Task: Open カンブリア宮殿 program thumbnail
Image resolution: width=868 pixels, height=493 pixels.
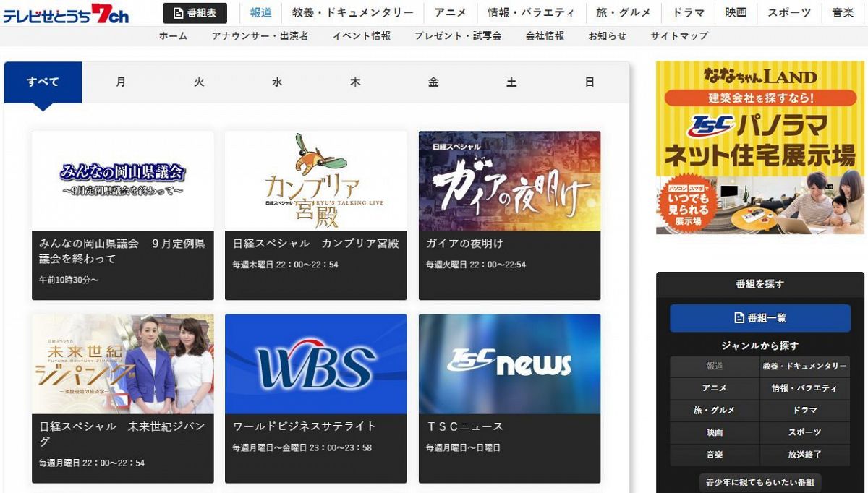Action: tap(316, 181)
